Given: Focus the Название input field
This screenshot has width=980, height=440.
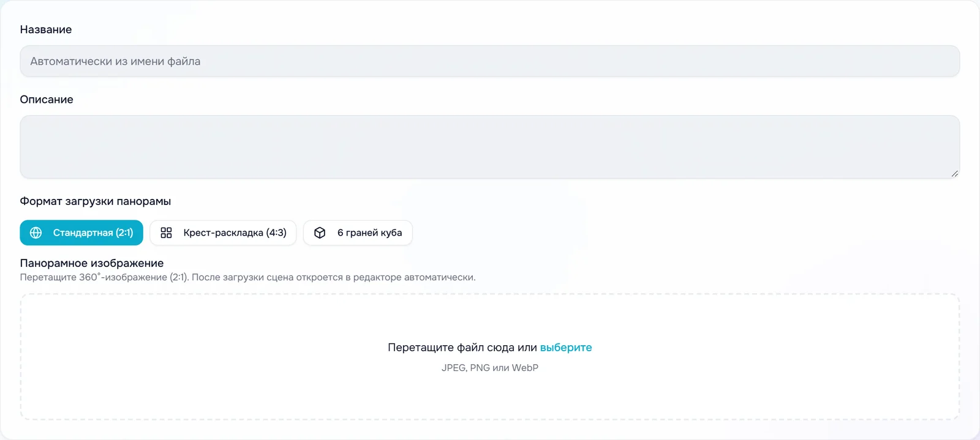Looking at the screenshot, I should click(489, 61).
